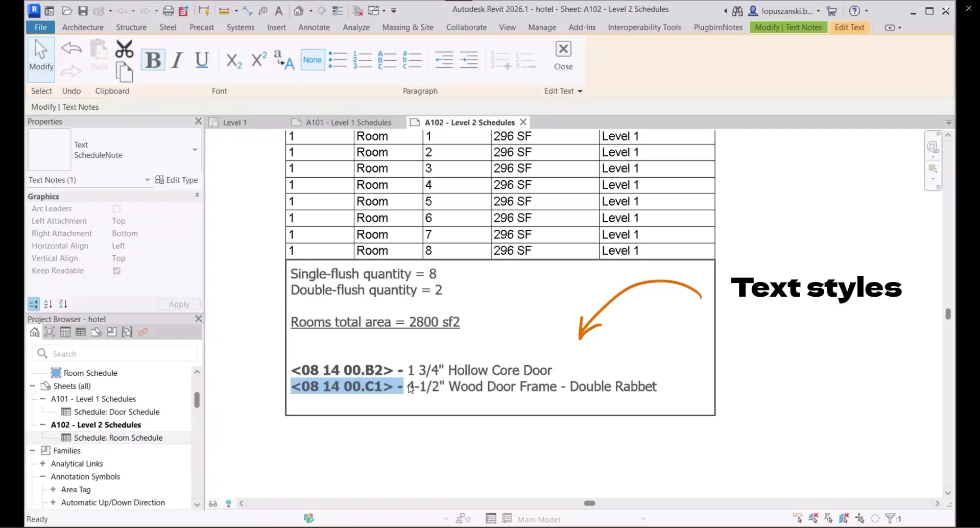Click the shopping cart icon in title bar
The height and width of the screenshot is (528, 980).
[x=832, y=11]
